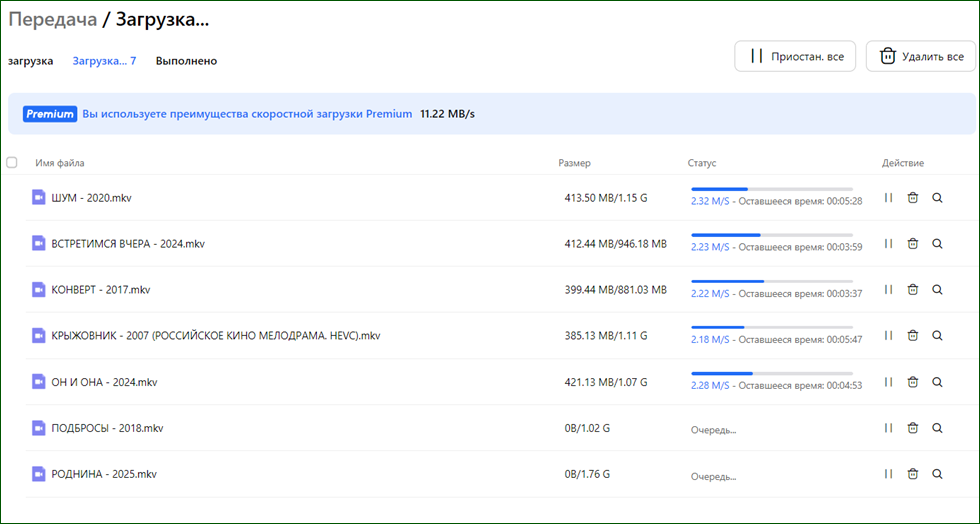Locate the ШУМ - 2020.mkv file via search icon

tap(937, 198)
